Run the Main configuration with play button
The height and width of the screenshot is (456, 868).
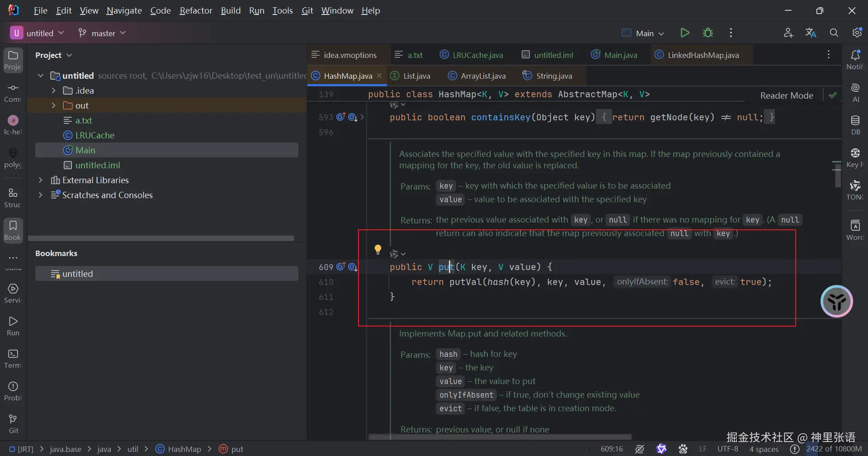tap(684, 33)
